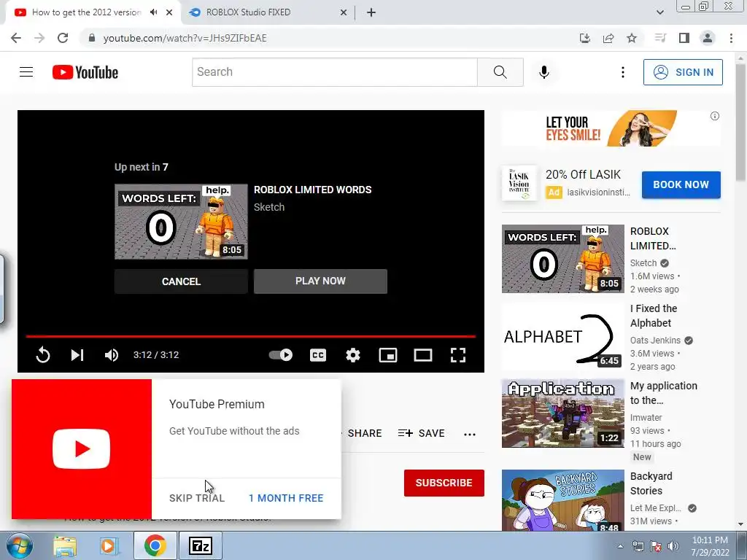Open the YouTube hamburger guide menu
Screen dimensions: 747x560
click(x=26, y=72)
